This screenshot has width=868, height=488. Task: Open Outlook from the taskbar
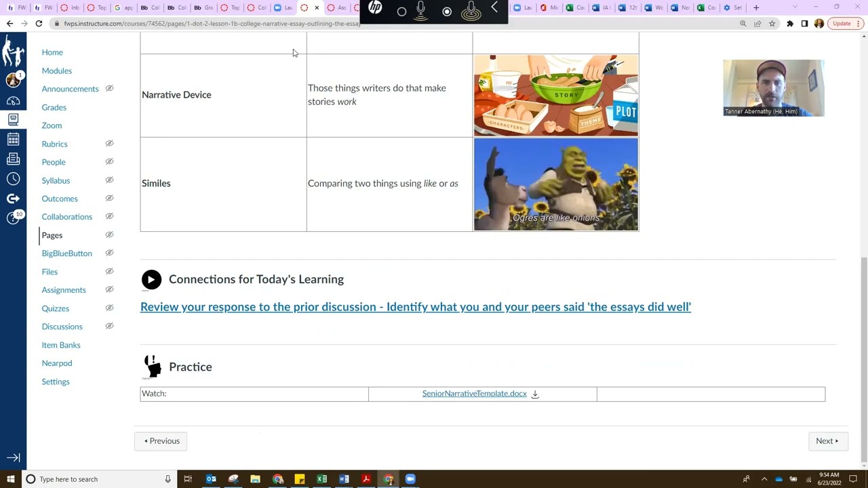point(211,479)
